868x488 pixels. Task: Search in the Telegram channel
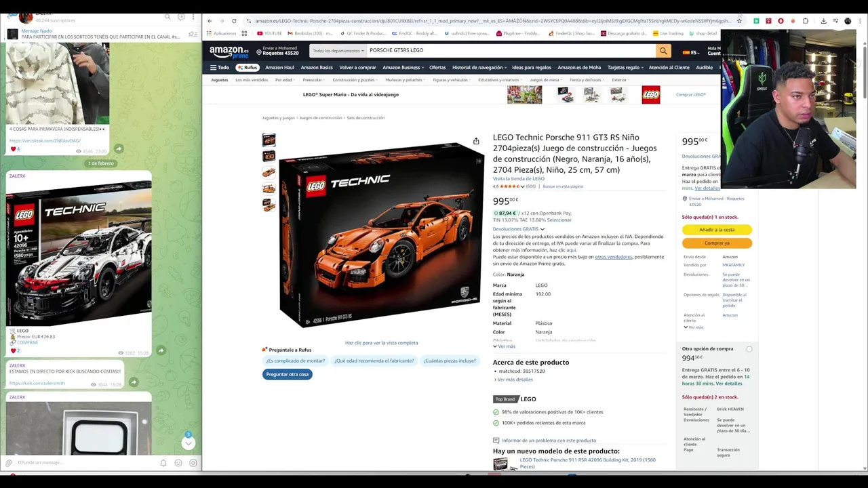click(167, 17)
